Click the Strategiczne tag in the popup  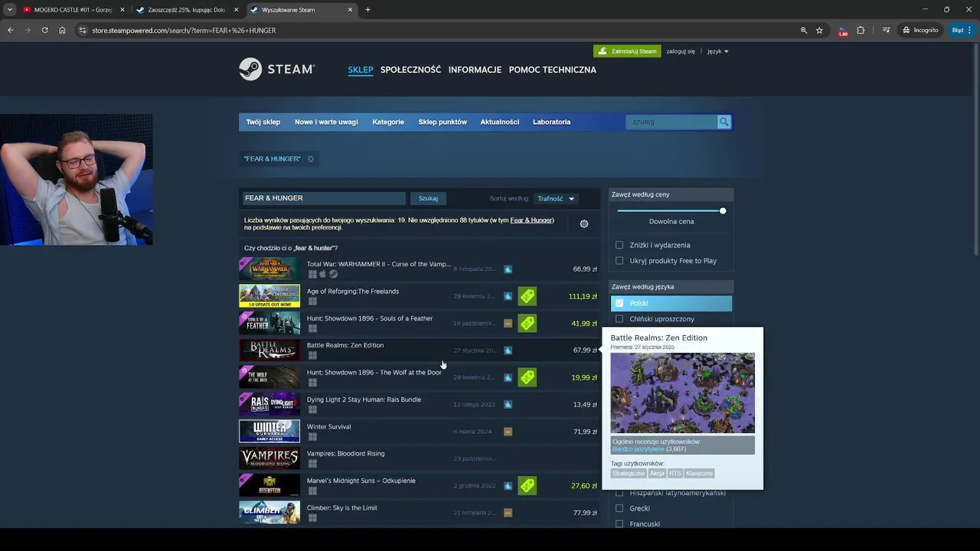[629, 473]
